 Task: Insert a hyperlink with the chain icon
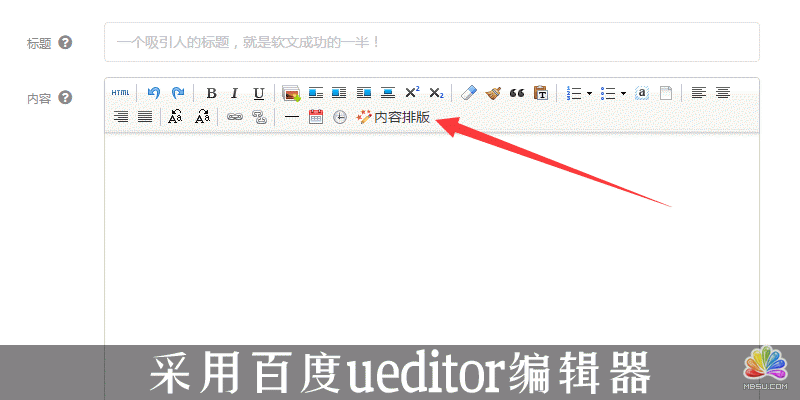pyautogui.click(x=235, y=117)
